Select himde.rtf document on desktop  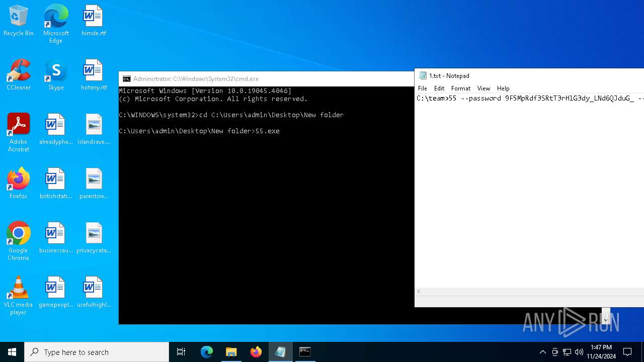point(93,21)
